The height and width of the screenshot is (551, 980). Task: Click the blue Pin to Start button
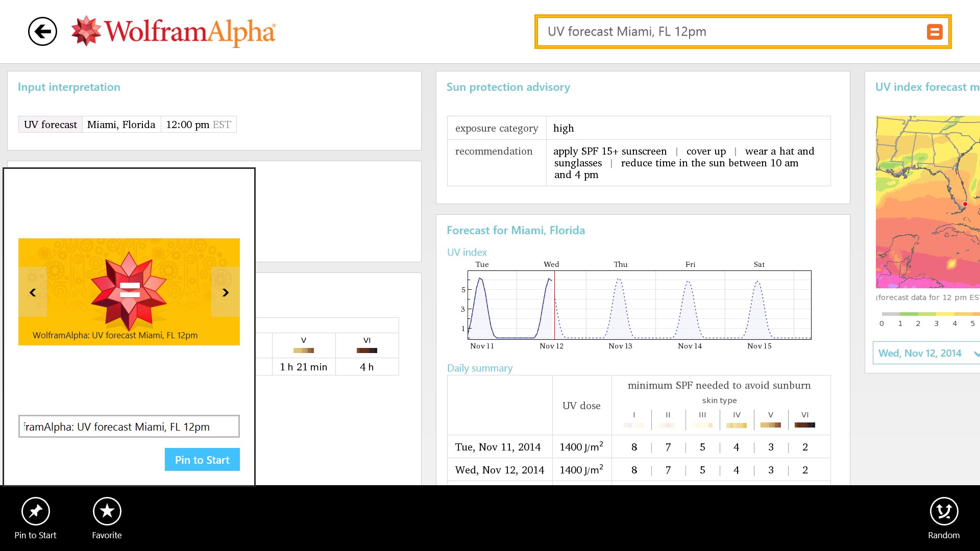coord(202,460)
